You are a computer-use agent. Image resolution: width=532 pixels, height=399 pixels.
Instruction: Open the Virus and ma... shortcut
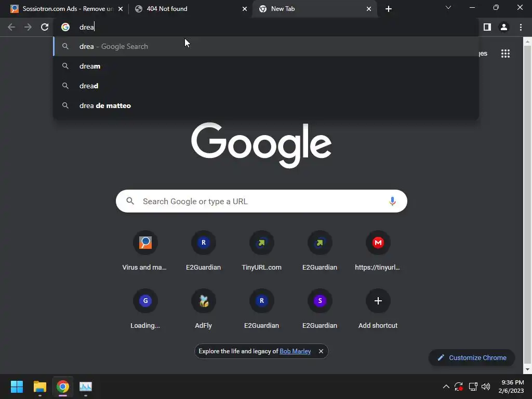(145, 250)
